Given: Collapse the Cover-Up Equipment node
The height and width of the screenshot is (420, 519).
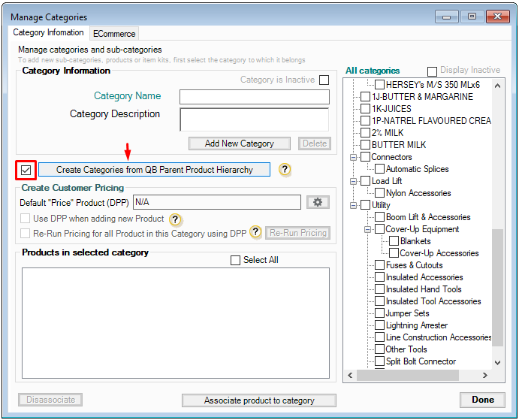Looking at the screenshot, I should click(x=367, y=229).
